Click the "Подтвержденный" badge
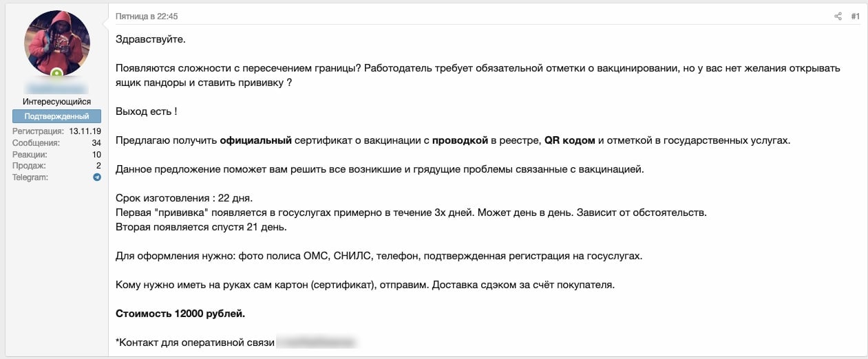 [x=56, y=116]
